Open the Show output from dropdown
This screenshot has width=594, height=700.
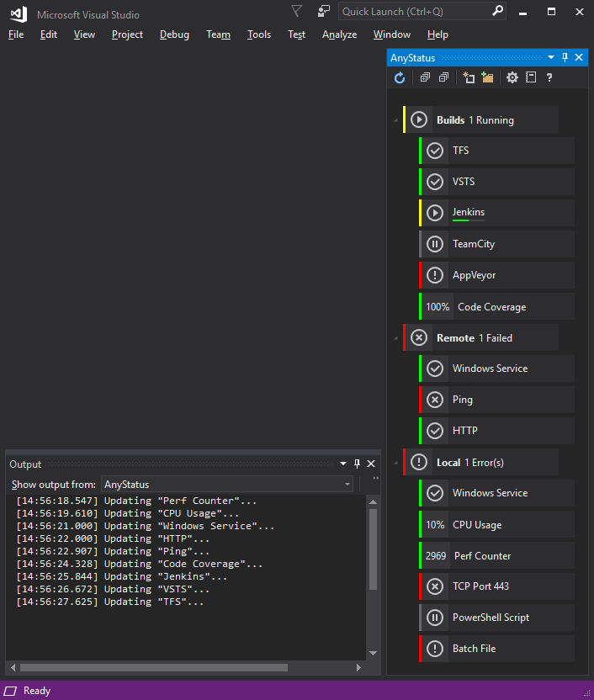[x=227, y=485]
